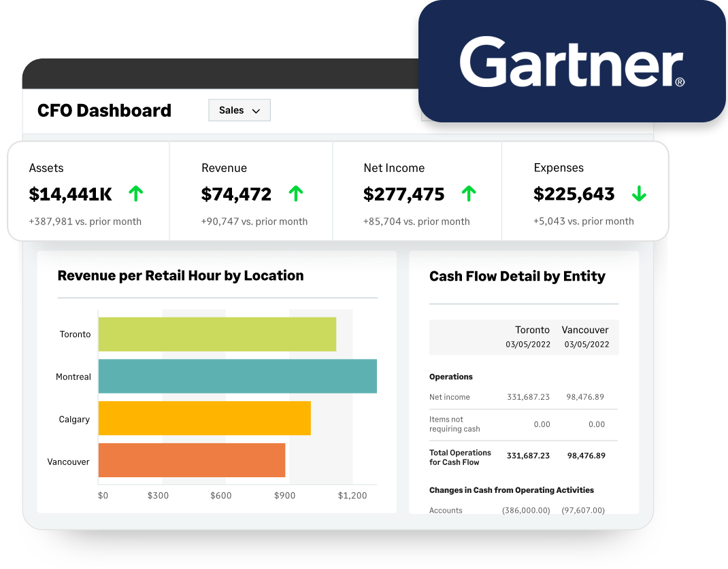Select the Expenses $225,643 figure
728x569 pixels.
tap(574, 194)
